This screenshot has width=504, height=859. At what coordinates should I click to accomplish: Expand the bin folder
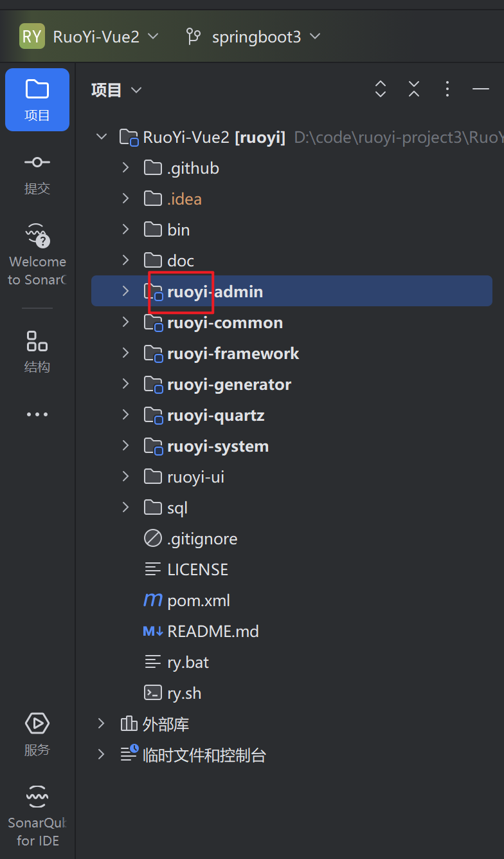click(x=125, y=230)
